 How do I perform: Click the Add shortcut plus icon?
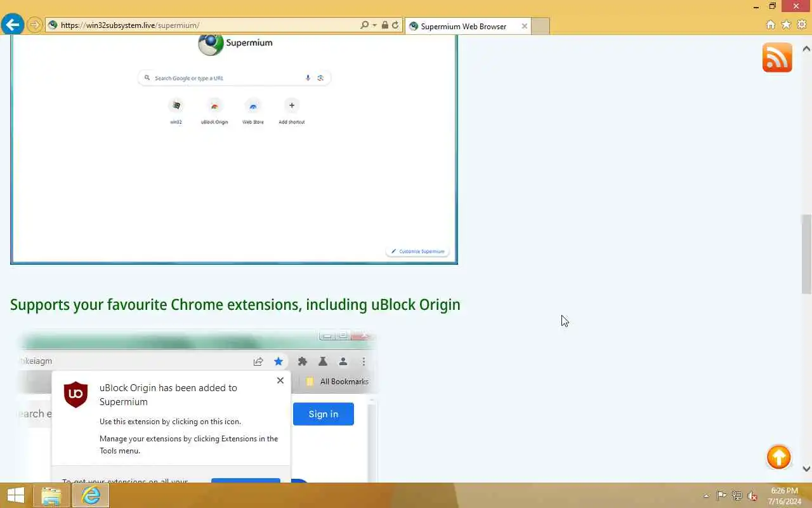click(292, 105)
